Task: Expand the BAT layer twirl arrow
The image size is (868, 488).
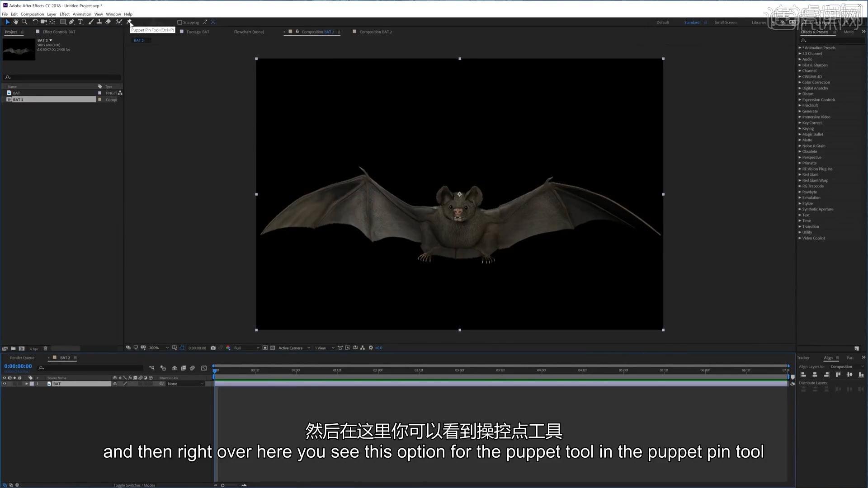Action: tap(27, 384)
